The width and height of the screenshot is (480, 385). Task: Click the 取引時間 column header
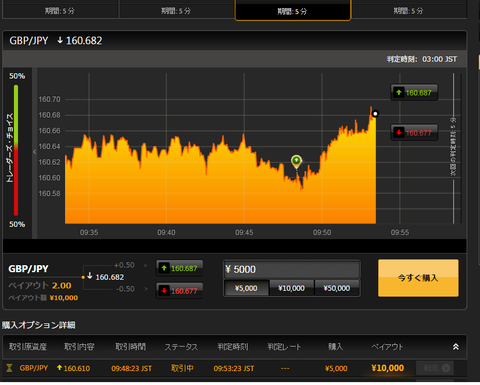(131, 347)
